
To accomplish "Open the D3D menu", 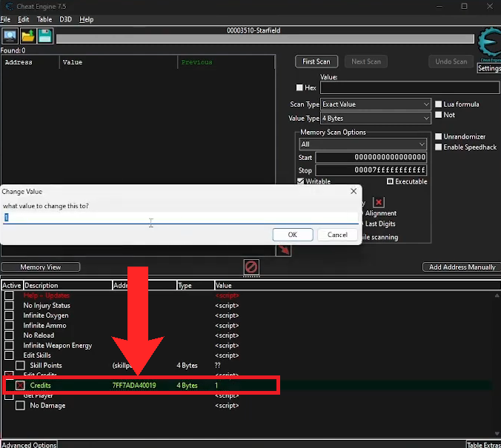I will 65,19.
